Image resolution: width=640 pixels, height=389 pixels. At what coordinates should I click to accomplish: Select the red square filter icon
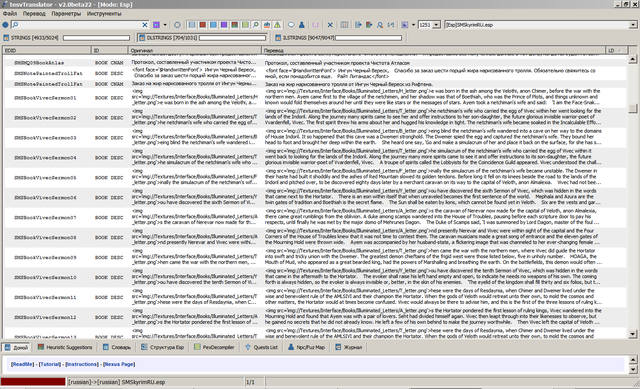pos(202,25)
